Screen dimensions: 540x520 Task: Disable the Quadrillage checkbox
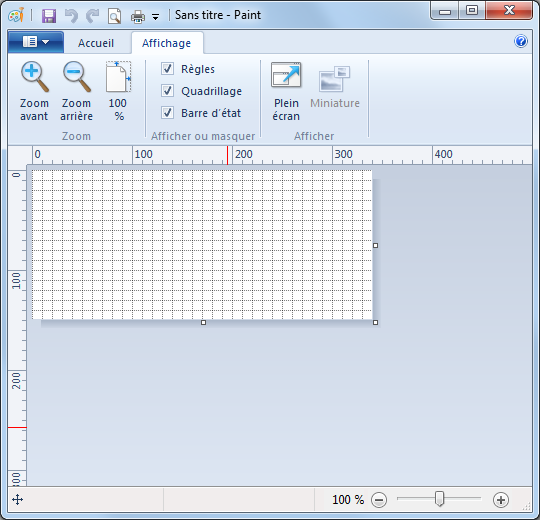[167, 91]
